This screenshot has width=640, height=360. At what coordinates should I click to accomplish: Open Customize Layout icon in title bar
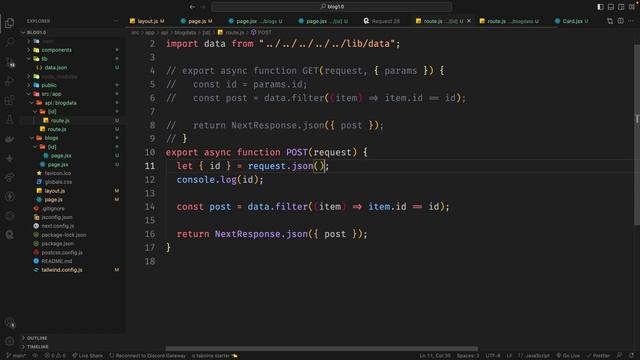click(x=631, y=7)
